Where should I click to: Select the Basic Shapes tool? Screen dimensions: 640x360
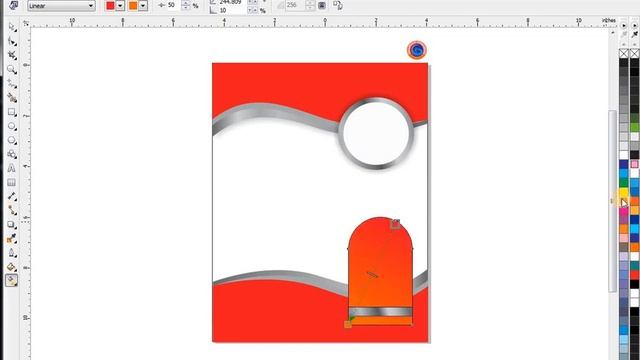(12, 154)
